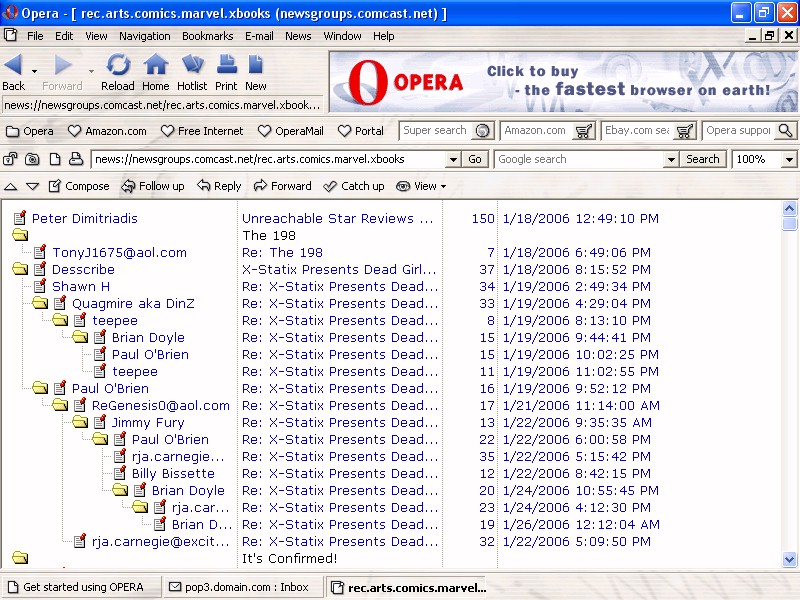800x600 pixels.
Task: Expand the address bar dropdown
Action: pos(452,159)
